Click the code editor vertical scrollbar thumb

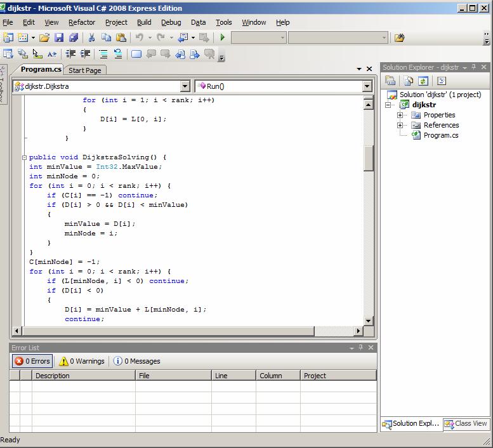click(368, 158)
